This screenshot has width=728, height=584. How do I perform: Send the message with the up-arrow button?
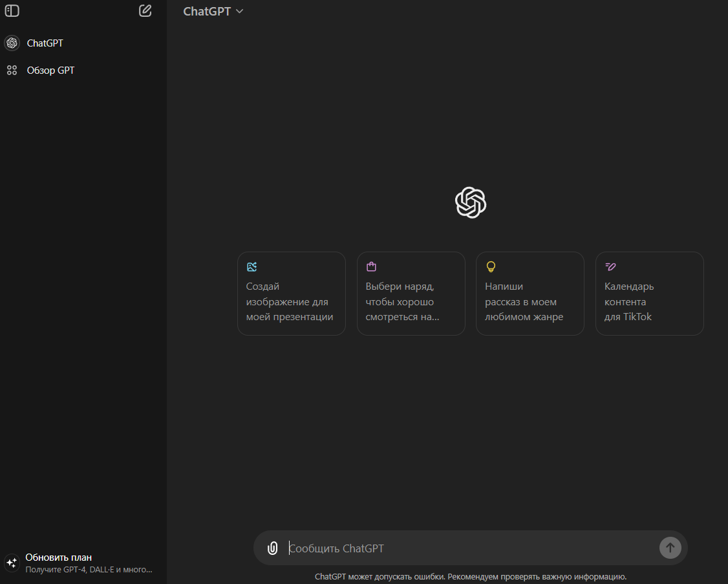click(670, 548)
